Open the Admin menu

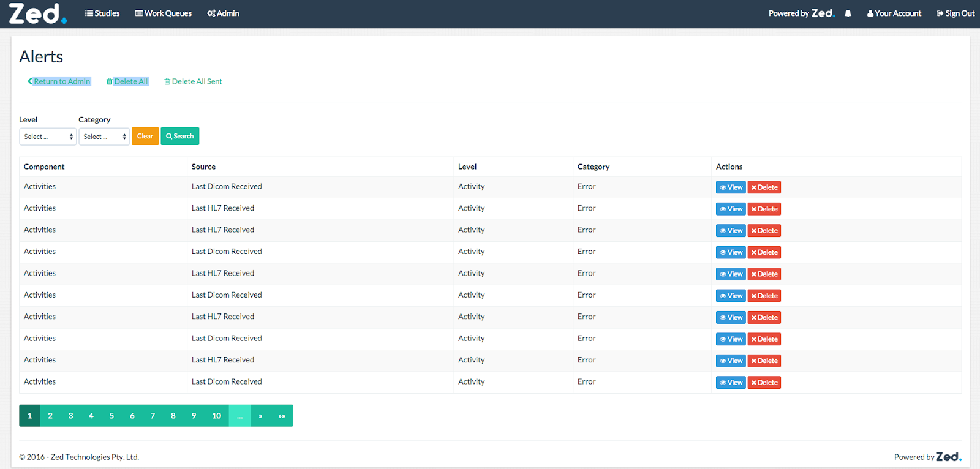223,13
